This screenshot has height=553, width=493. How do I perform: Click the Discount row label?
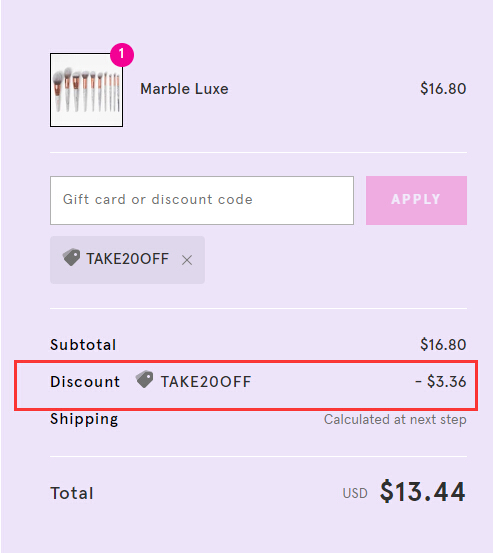pos(85,382)
